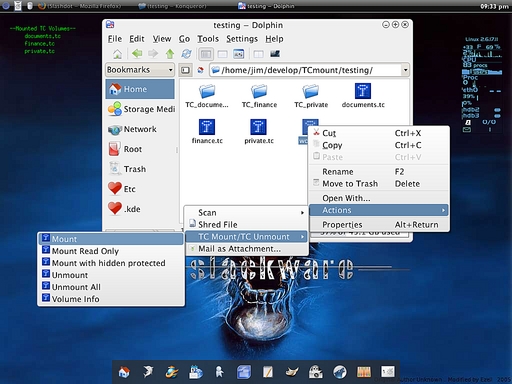Viewport: 512px width, 384px height.
Task: Go forward with the greyed right arrow
Action: pyautogui.click(x=153, y=53)
